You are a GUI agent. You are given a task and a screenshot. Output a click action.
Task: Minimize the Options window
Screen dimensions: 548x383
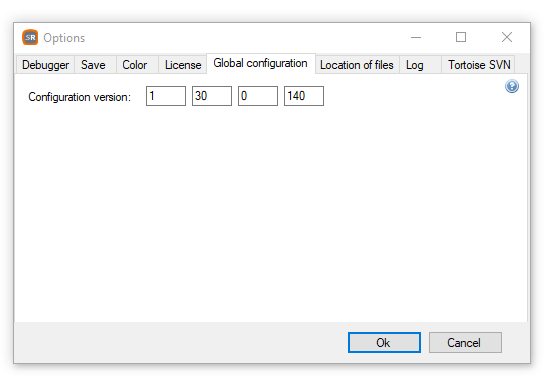point(416,37)
